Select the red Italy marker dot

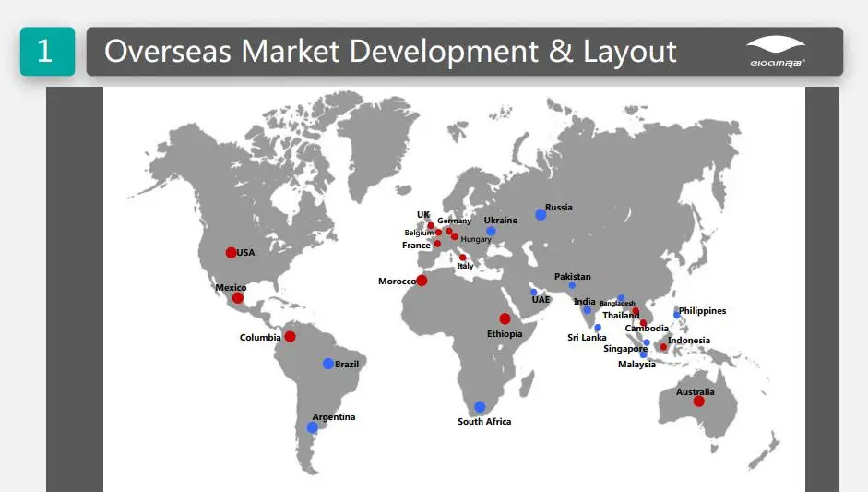coord(463,258)
